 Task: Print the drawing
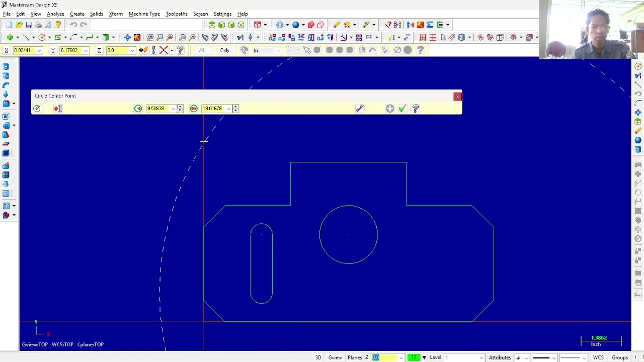tap(39, 25)
